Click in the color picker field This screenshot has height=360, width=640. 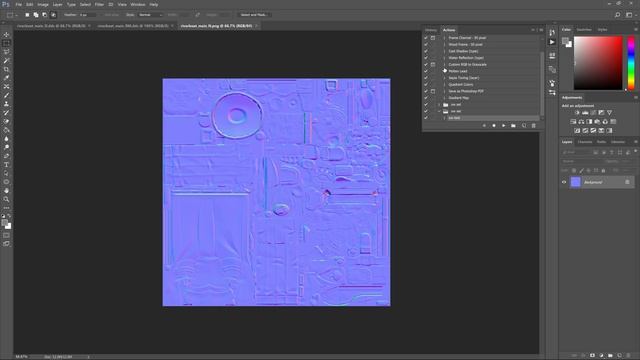[598, 63]
